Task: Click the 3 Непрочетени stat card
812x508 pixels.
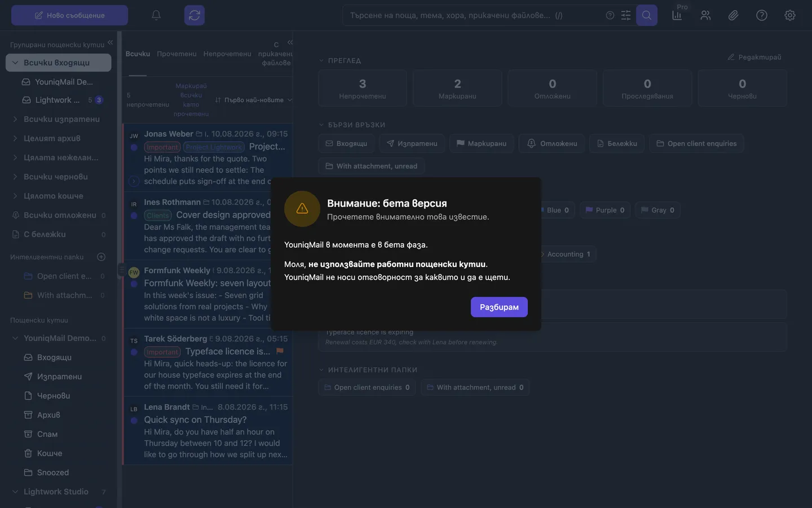Action: [x=363, y=88]
